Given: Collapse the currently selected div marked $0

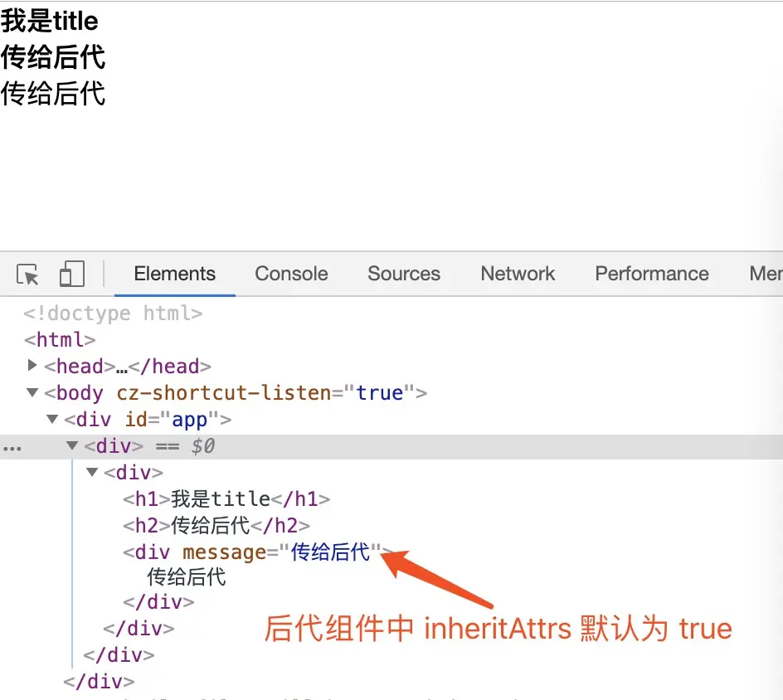Looking at the screenshot, I should [x=72, y=445].
